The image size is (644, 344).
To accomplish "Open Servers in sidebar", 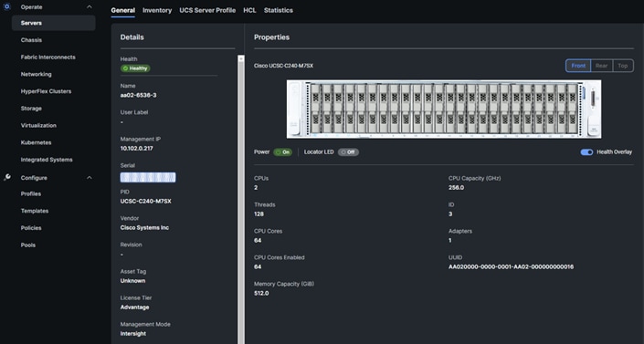I will click(x=53, y=23).
